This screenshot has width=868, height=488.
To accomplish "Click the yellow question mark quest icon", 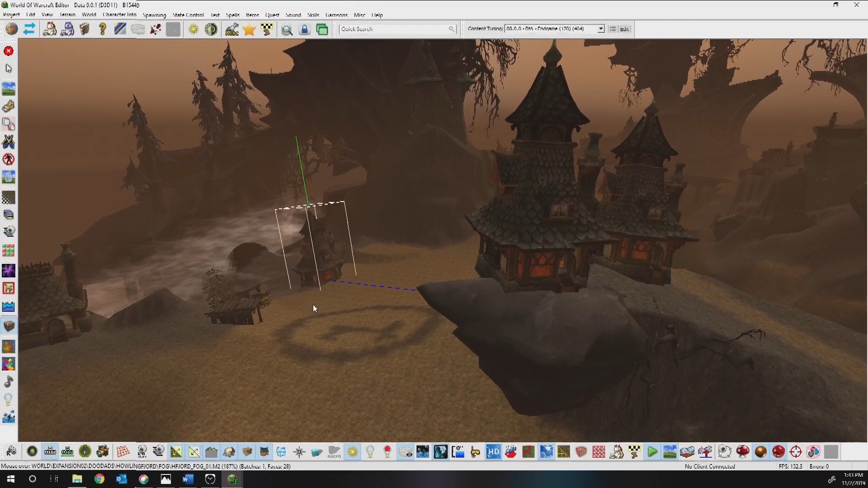I will coord(103,29).
